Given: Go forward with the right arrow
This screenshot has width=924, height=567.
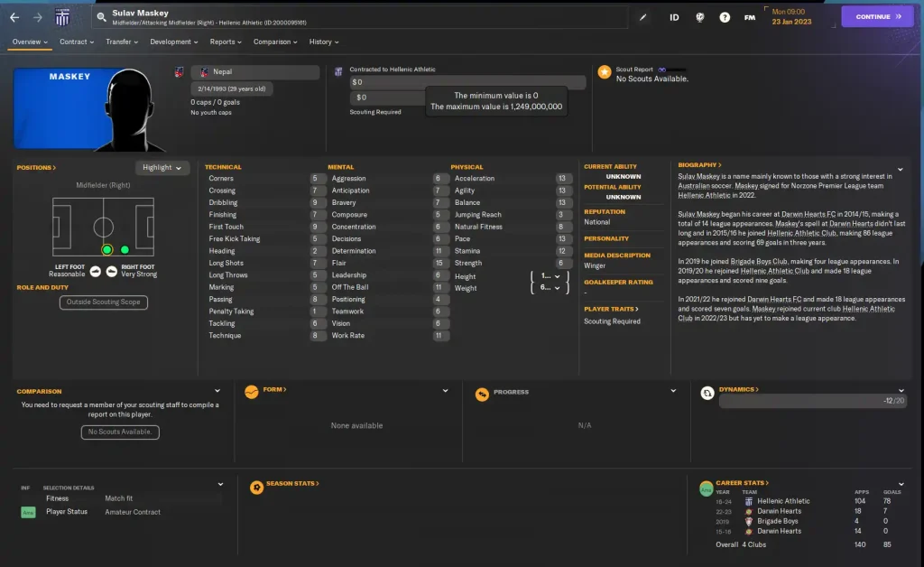Looking at the screenshot, I should [38, 18].
